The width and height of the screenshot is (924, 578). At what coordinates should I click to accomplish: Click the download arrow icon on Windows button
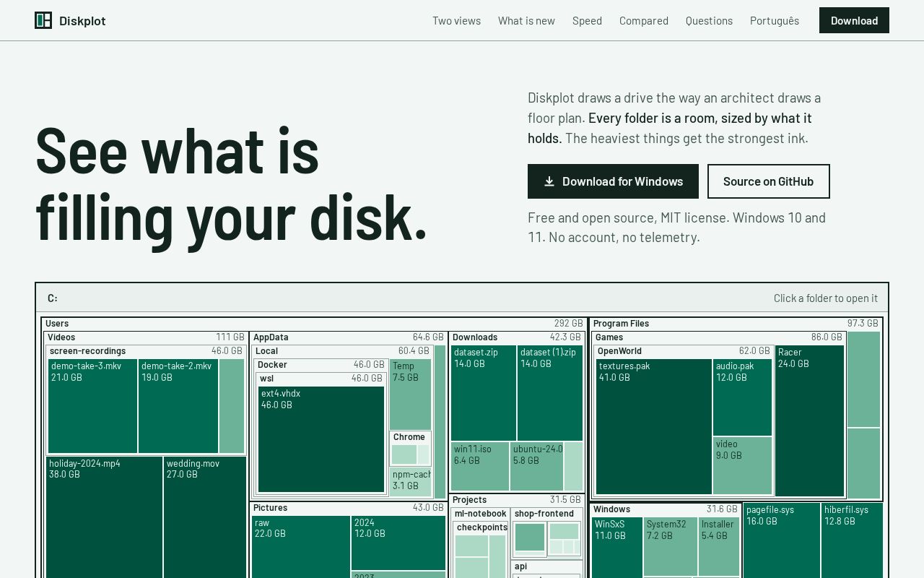pos(549,181)
